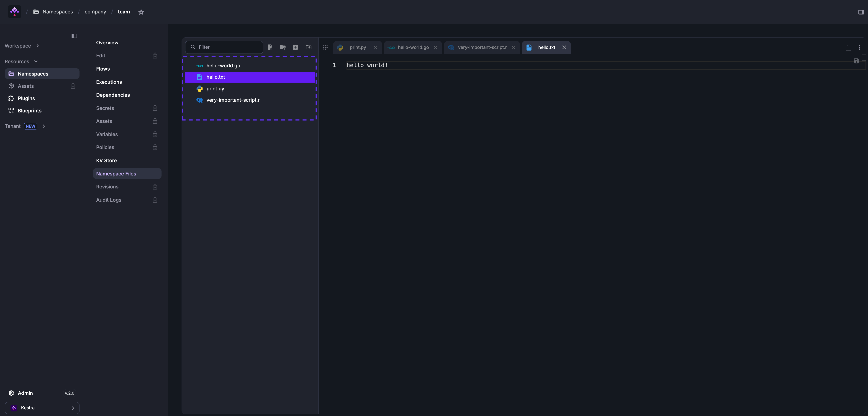Go to the Overview namespace tab
This screenshot has height=416, width=868.
[x=127, y=42]
